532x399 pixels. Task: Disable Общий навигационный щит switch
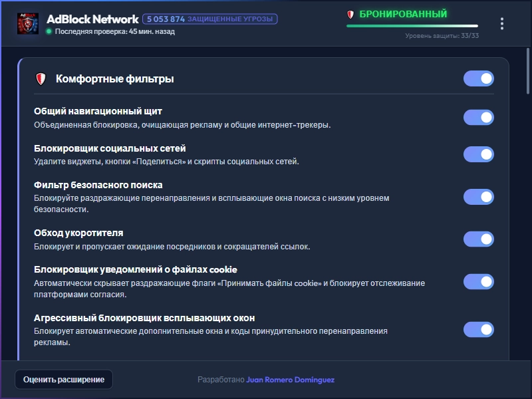(x=478, y=118)
